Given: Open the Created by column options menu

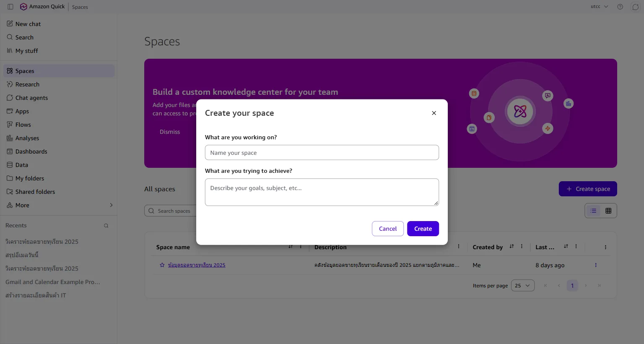Looking at the screenshot, I should pos(522,247).
